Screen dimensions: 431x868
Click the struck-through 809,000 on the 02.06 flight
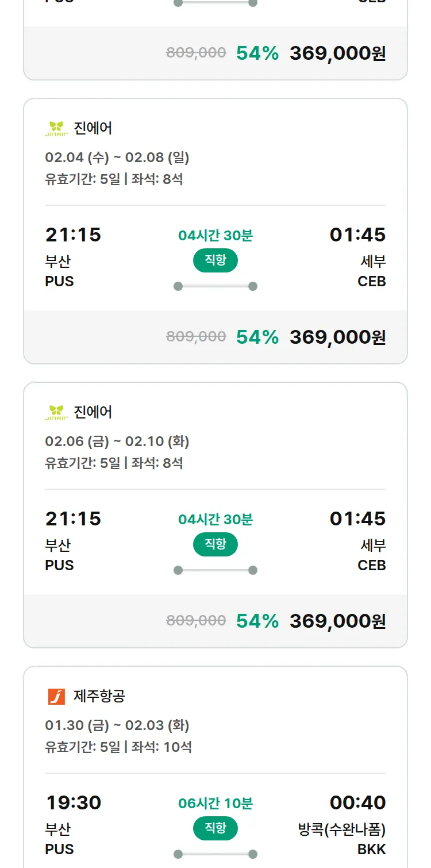click(x=196, y=620)
